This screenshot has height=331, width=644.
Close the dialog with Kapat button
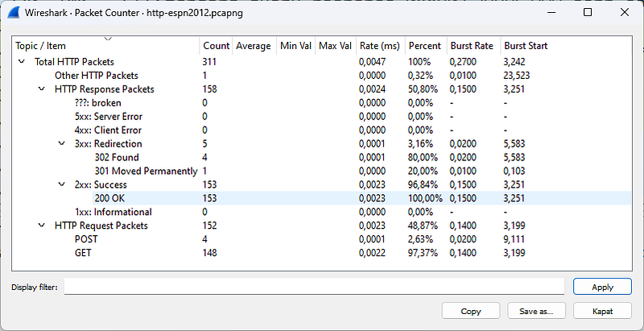[602, 311]
